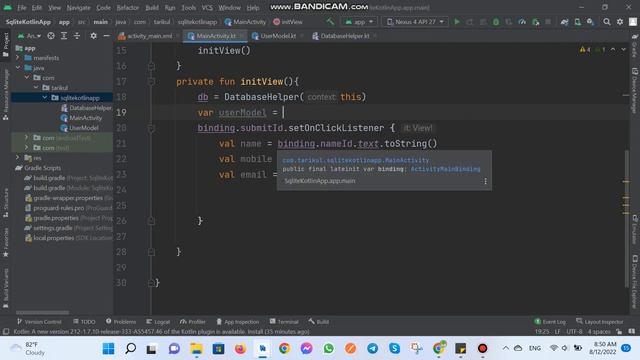Select build.gradle (Project) in Gradle Scripts
This screenshot has height=360, width=640.
(x=69, y=178)
